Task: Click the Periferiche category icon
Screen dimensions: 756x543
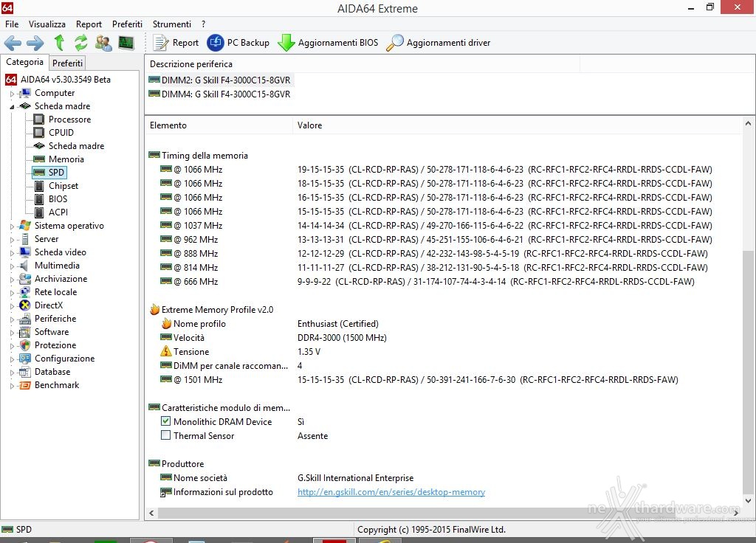Action: 25,319
